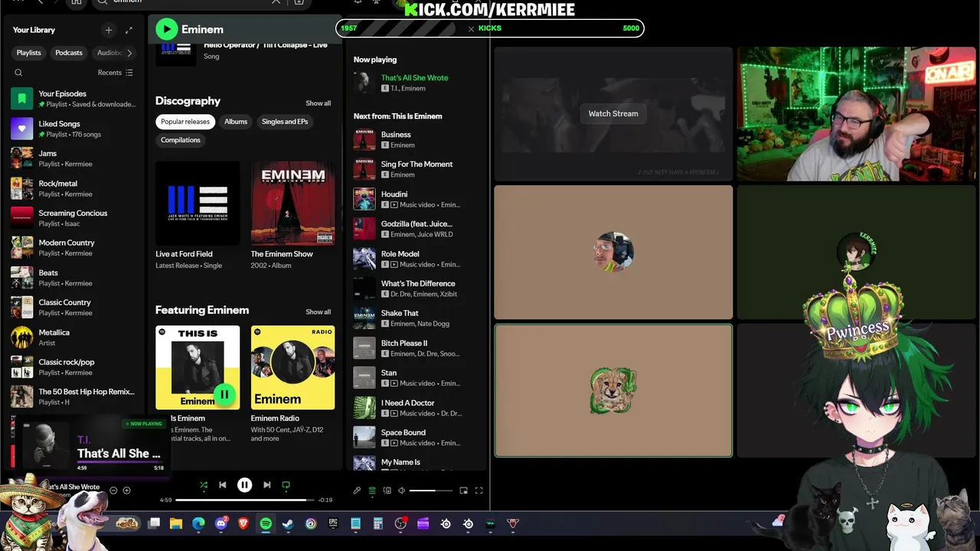Pause playback with the white center button
The image size is (980, 551).
[245, 484]
